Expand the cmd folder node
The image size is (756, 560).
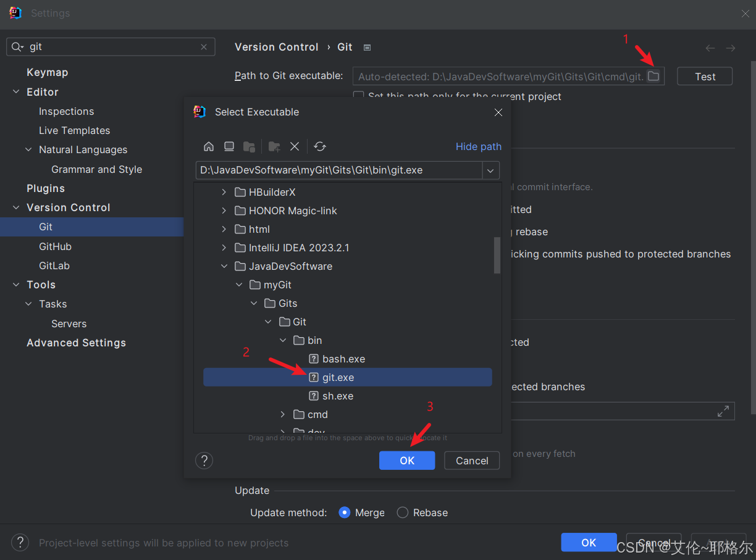(x=283, y=414)
